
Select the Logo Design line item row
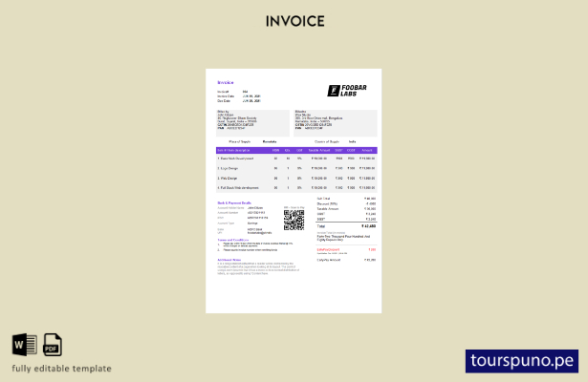[x=296, y=168]
